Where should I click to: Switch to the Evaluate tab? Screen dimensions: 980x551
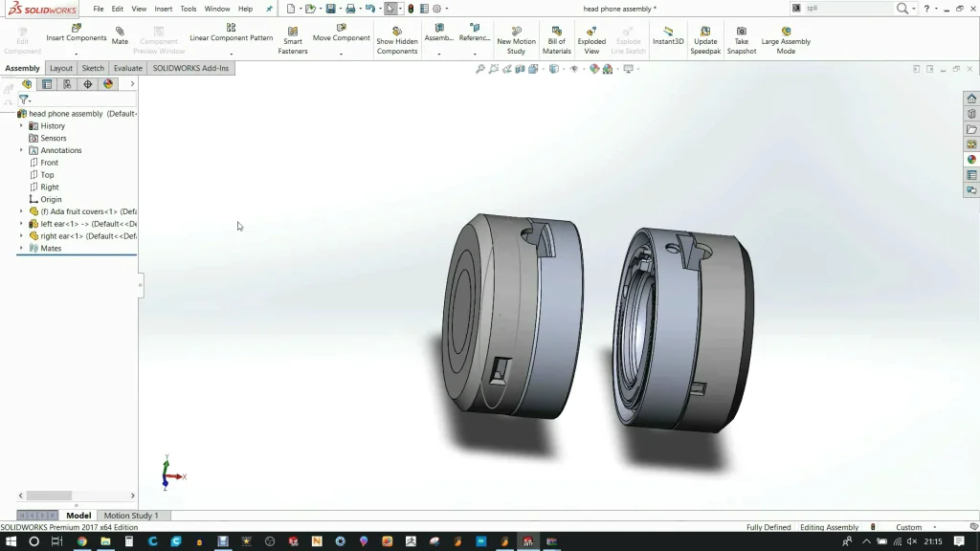click(127, 69)
